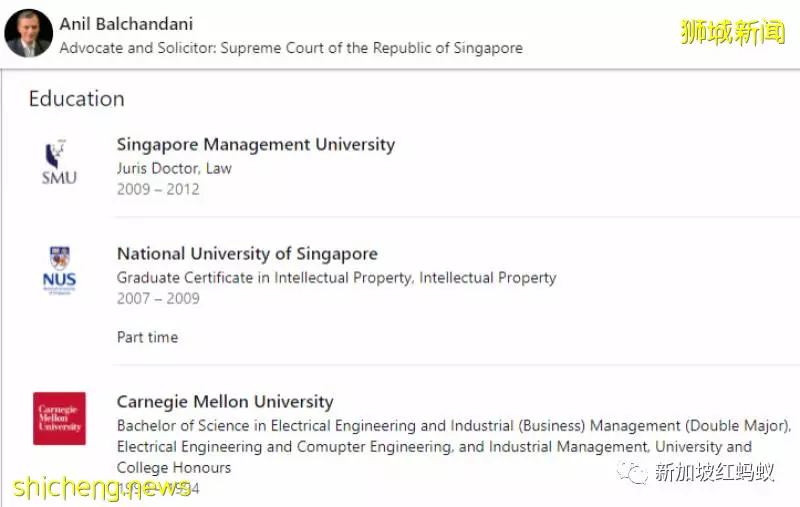This screenshot has width=800, height=507.
Task: Open Carnegie Mellon University page link
Action: pos(225,401)
